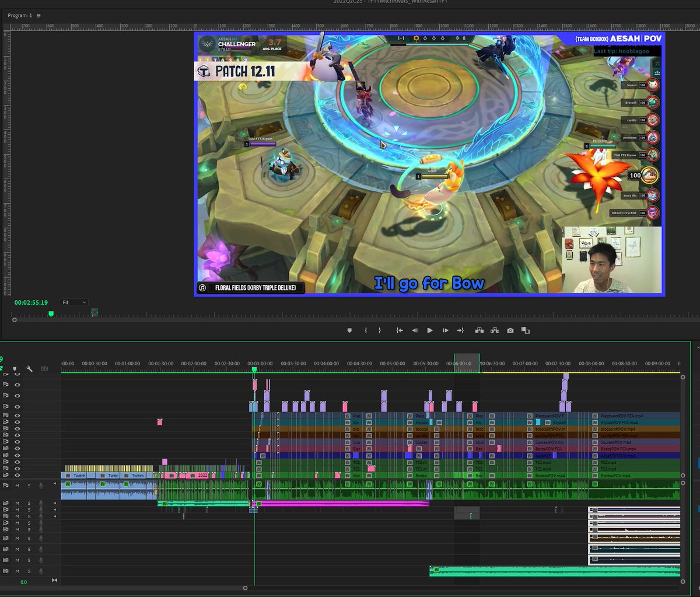Toggle eye on the BeccaPOV FCA.mp4 track

tap(17, 448)
